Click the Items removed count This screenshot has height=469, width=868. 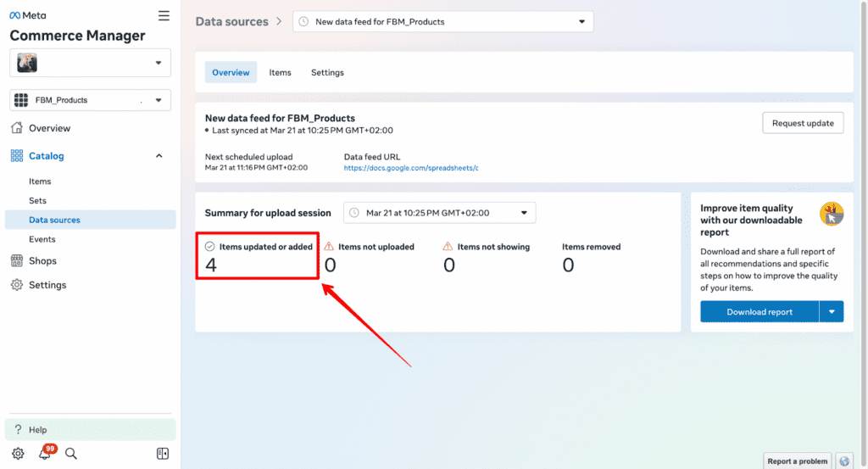(568, 265)
